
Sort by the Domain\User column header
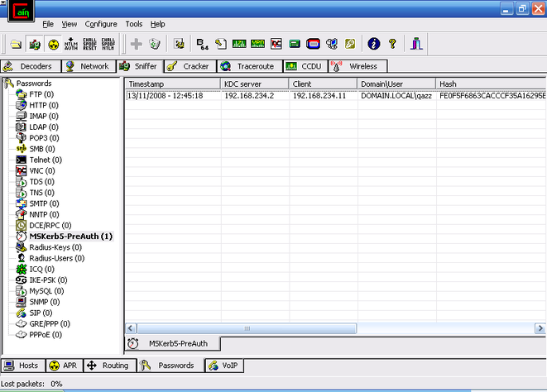click(396, 84)
